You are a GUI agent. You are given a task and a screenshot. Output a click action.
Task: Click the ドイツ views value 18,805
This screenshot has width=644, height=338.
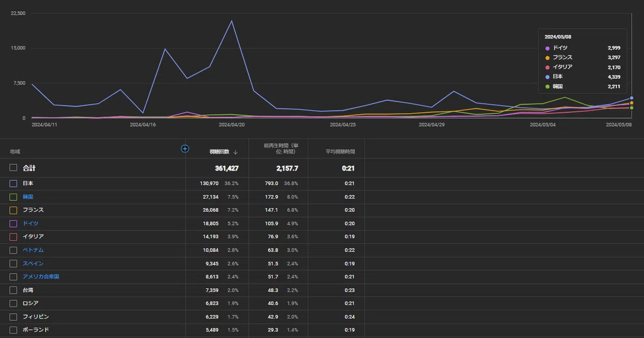point(212,223)
